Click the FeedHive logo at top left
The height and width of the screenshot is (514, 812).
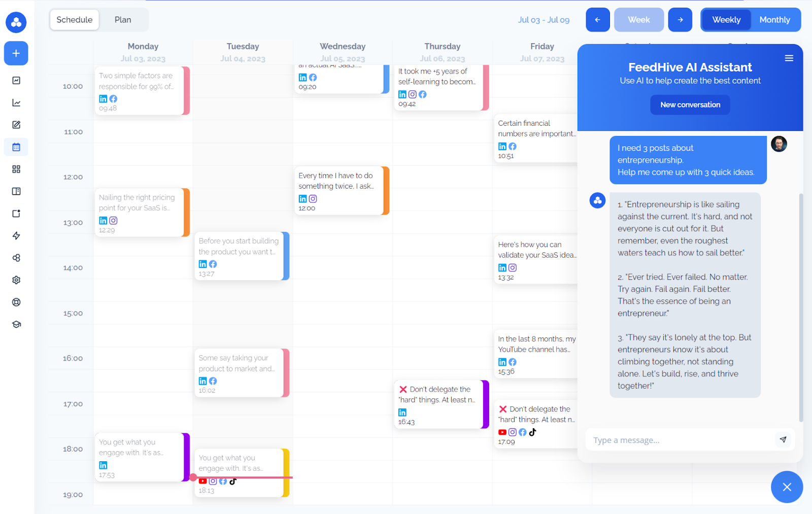click(x=16, y=22)
